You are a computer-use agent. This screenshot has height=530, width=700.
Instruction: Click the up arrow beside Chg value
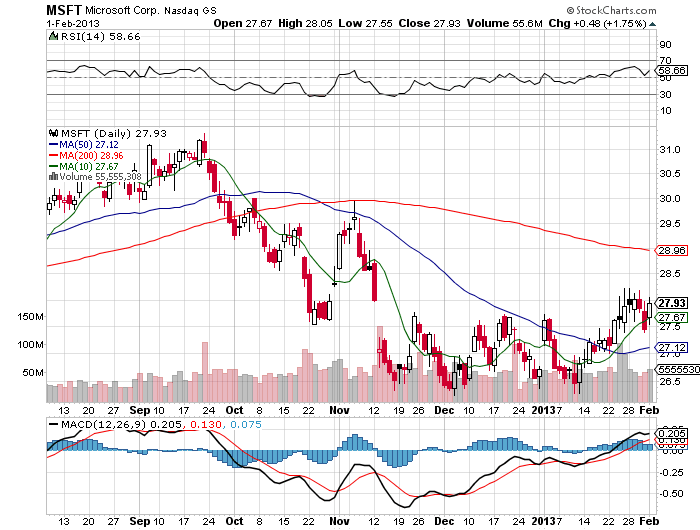point(653,24)
